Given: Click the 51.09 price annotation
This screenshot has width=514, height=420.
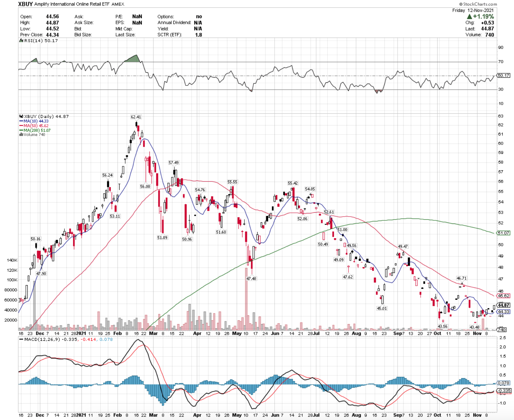Looking at the screenshot, I should (162, 238).
